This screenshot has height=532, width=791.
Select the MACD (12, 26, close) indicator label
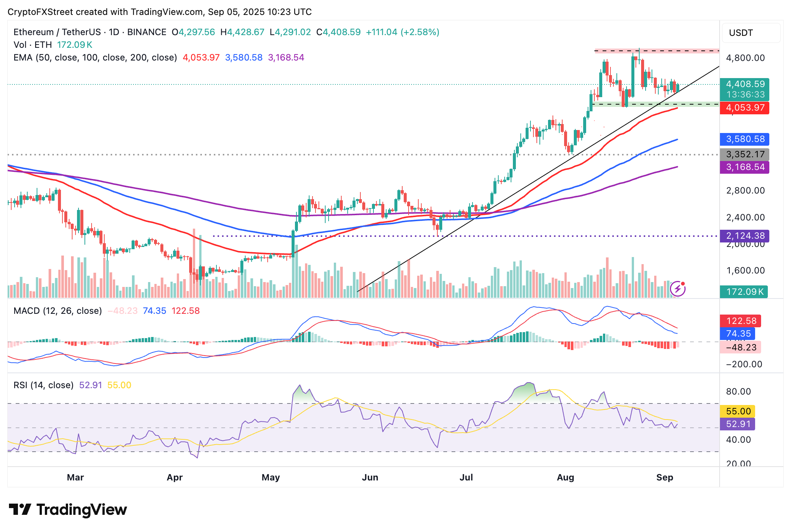[58, 311]
